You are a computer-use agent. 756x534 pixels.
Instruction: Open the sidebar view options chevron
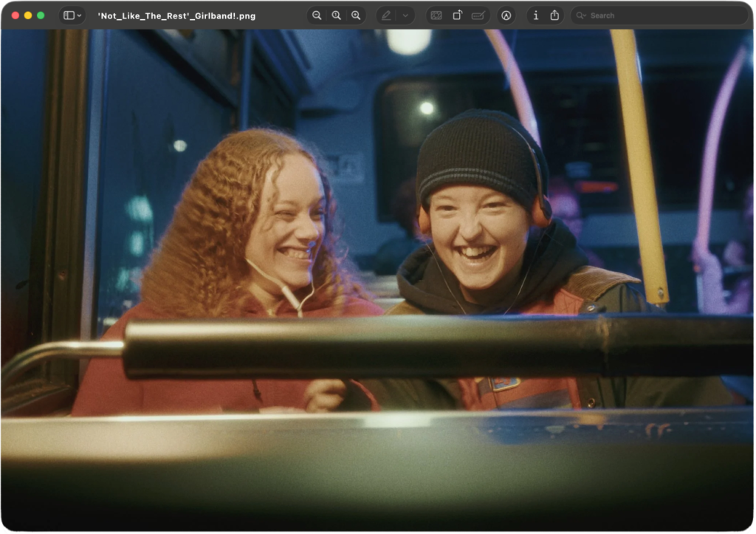[x=79, y=16]
